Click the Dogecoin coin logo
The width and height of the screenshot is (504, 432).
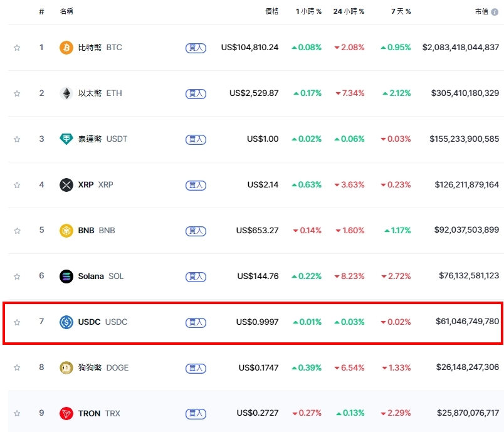pos(66,367)
